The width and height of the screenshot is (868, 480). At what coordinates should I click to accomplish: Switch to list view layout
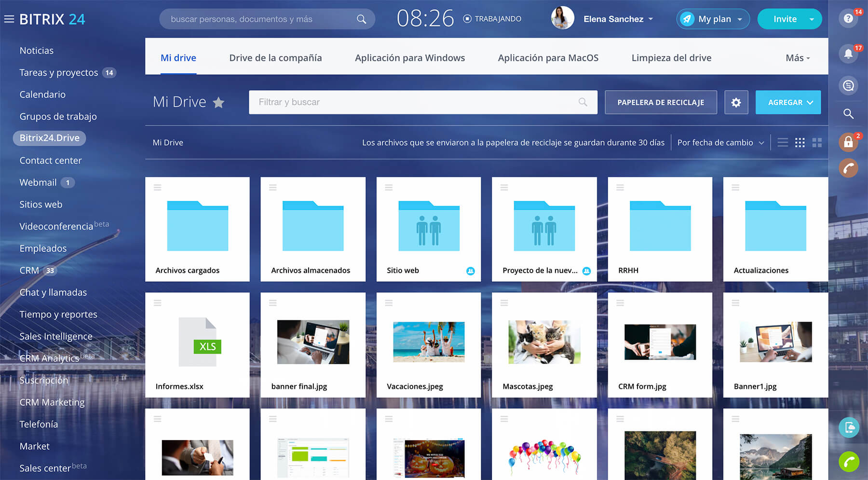pyautogui.click(x=783, y=142)
